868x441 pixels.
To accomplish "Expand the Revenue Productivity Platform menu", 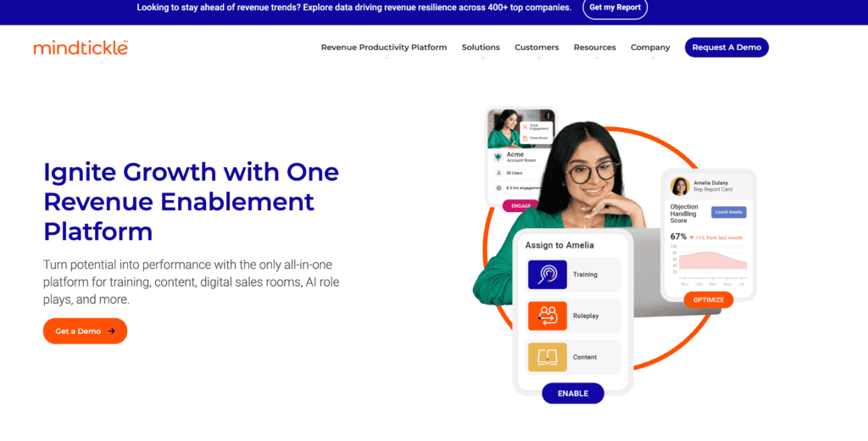I will [384, 47].
